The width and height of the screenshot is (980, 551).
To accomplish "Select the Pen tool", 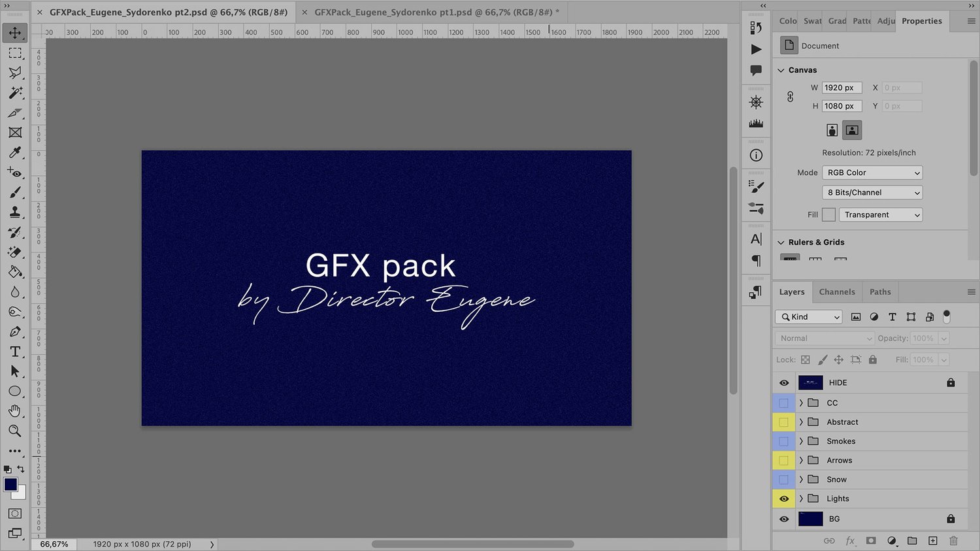I will [x=15, y=331].
